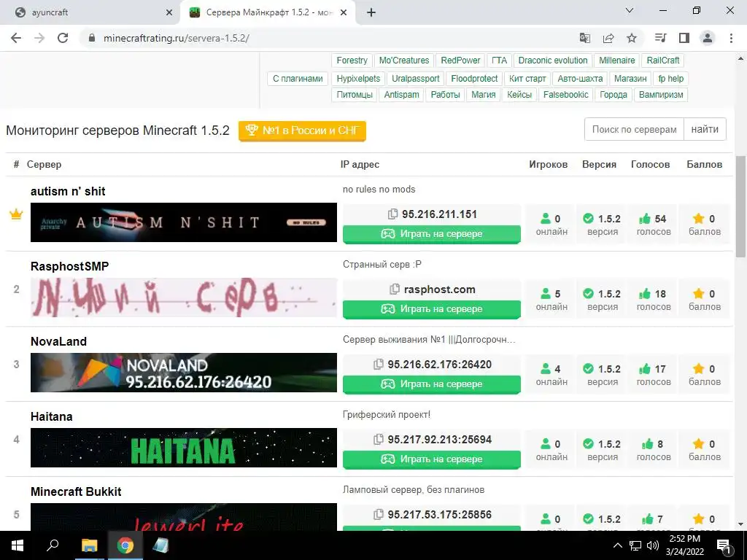Copy IP 95.217.53.175:25856 via copy icon

(379, 514)
